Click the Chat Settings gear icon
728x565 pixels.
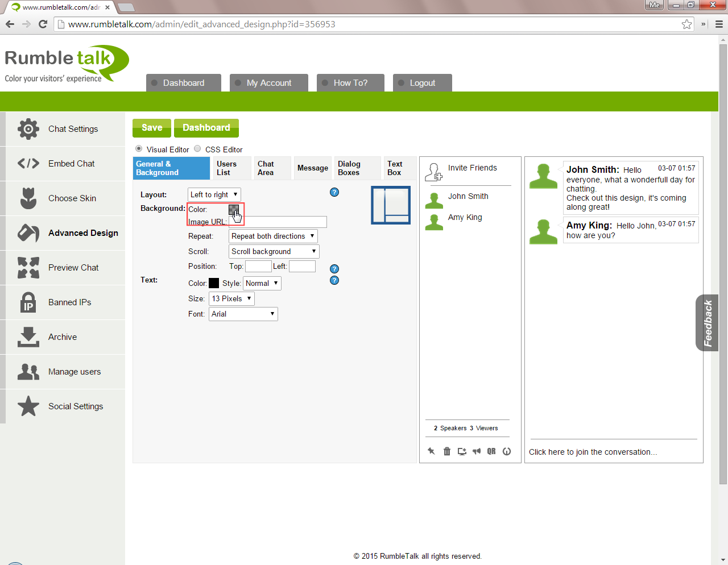pos(28,129)
